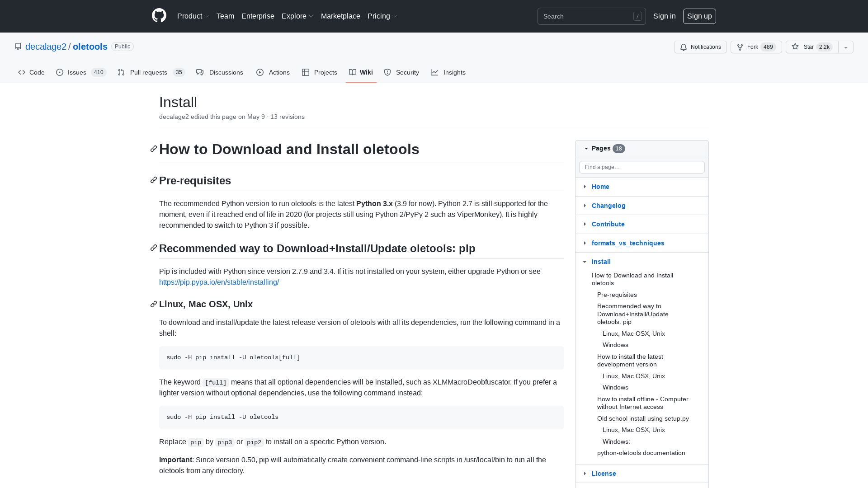Click anchor icon next to How to Download heading
Screen dimensions: 868x488
click(x=154, y=149)
